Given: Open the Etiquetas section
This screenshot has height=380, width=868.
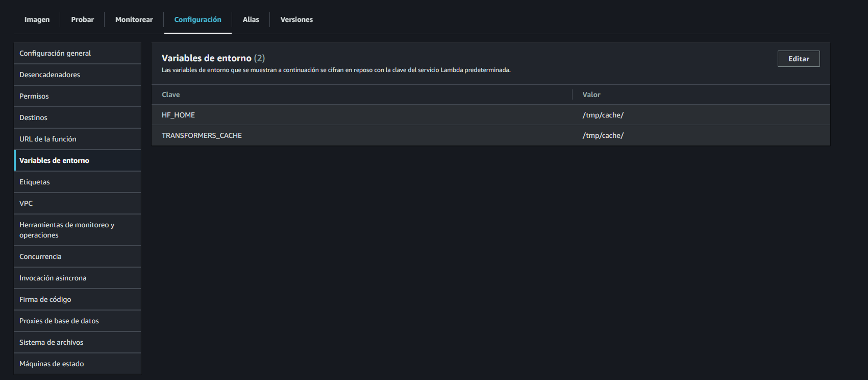Looking at the screenshot, I should pyautogui.click(x=34, y=182).
